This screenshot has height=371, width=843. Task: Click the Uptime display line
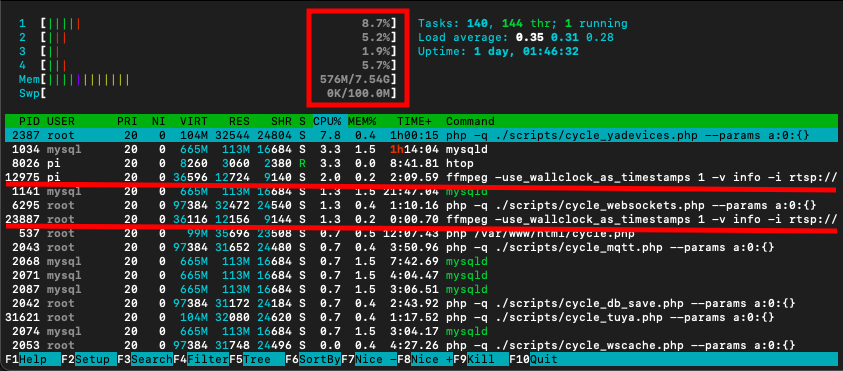click(x=498, y=52)
